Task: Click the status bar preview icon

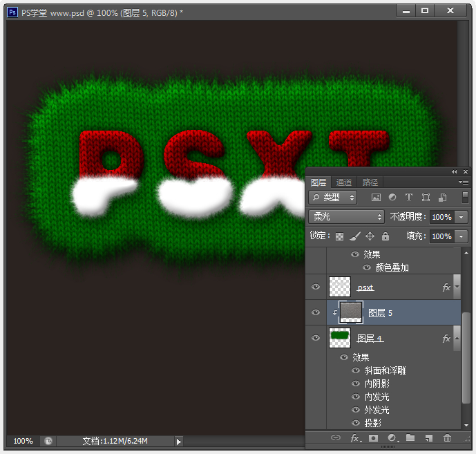Action: point(48,441)
